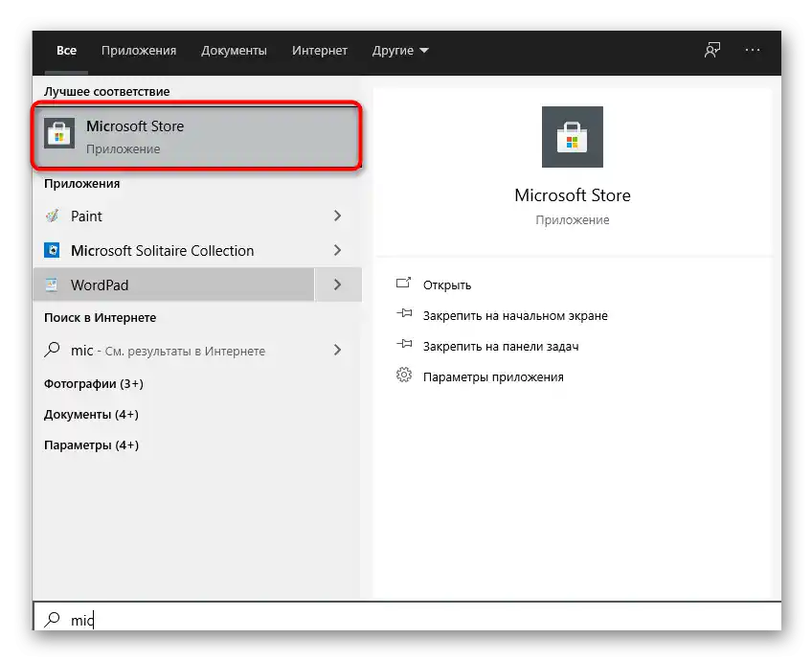Expand Microsoft Solitaire Collection arrow

tap(338, 250)
